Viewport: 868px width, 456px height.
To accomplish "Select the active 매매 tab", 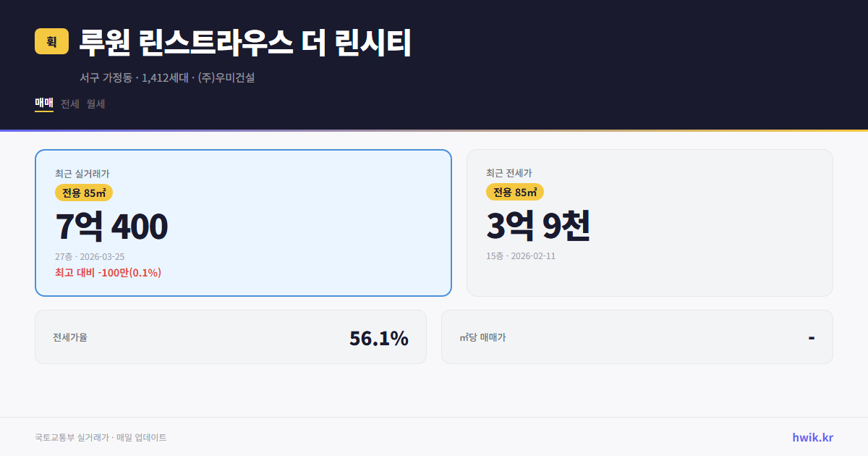I will pos(43,104).
